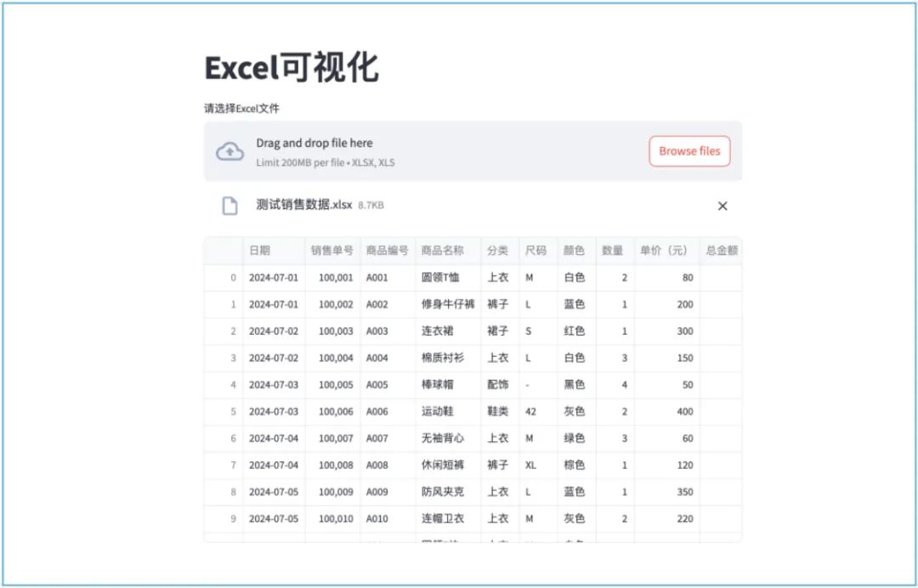This screenshot has height=588, width=918.
Task: Select the cell 圆领T恤
Action: (x=448, y=277)
